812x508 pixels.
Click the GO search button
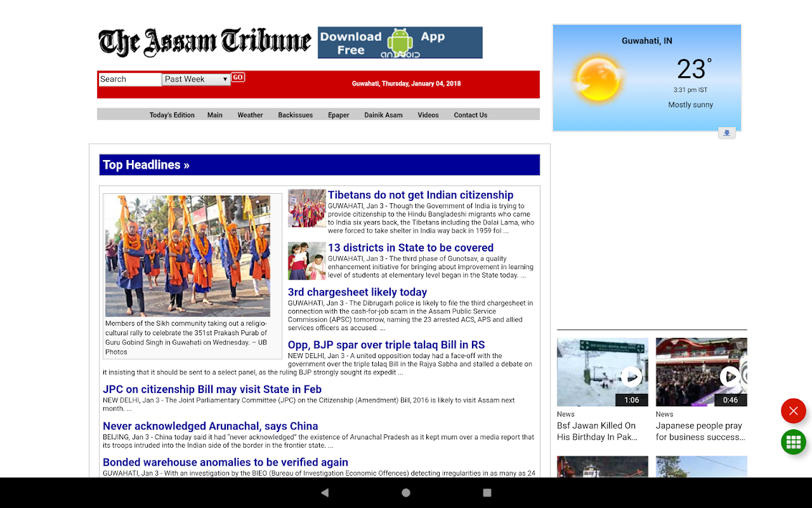tap(238, 77)
